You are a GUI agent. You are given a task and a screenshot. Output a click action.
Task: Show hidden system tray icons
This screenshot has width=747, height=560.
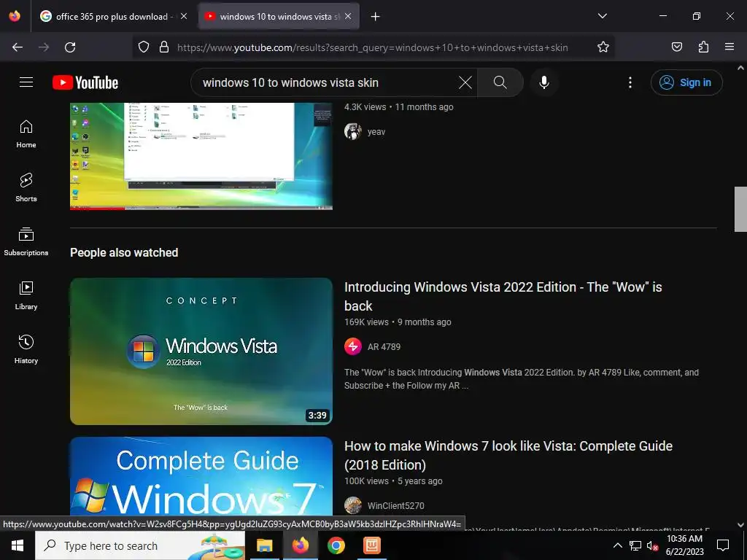coord(617,545)
